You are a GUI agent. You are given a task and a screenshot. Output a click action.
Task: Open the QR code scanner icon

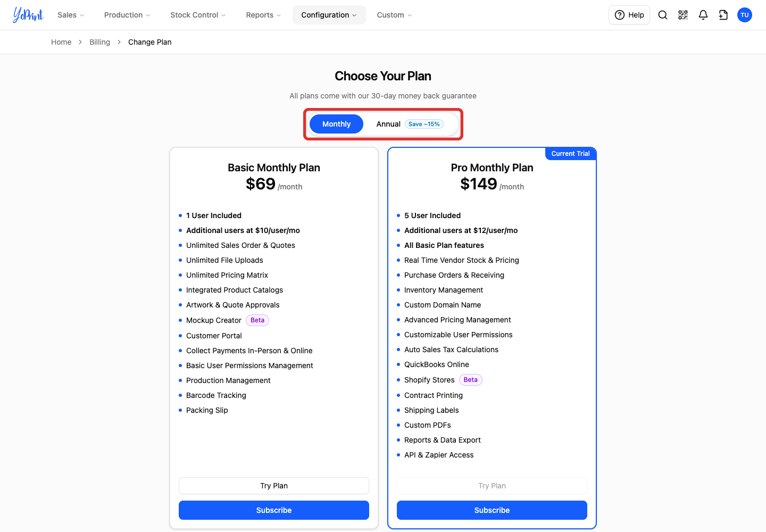tap(683, 15)
